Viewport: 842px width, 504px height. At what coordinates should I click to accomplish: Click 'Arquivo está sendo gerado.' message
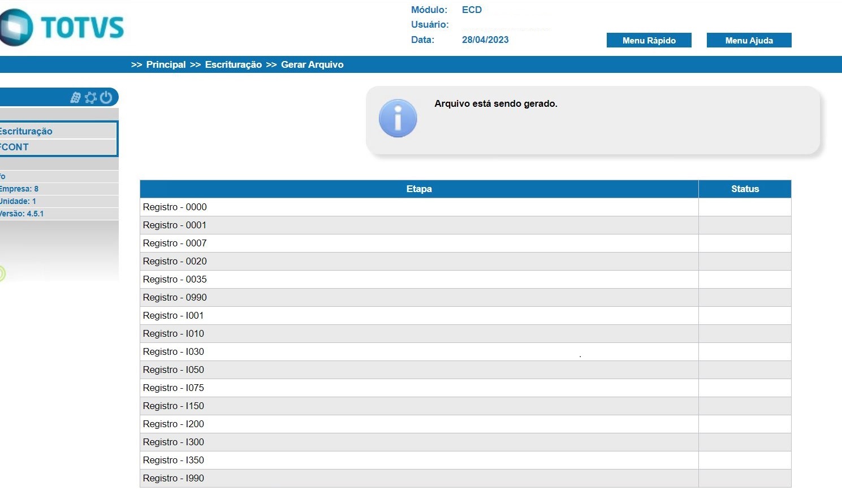pos(496,103)
